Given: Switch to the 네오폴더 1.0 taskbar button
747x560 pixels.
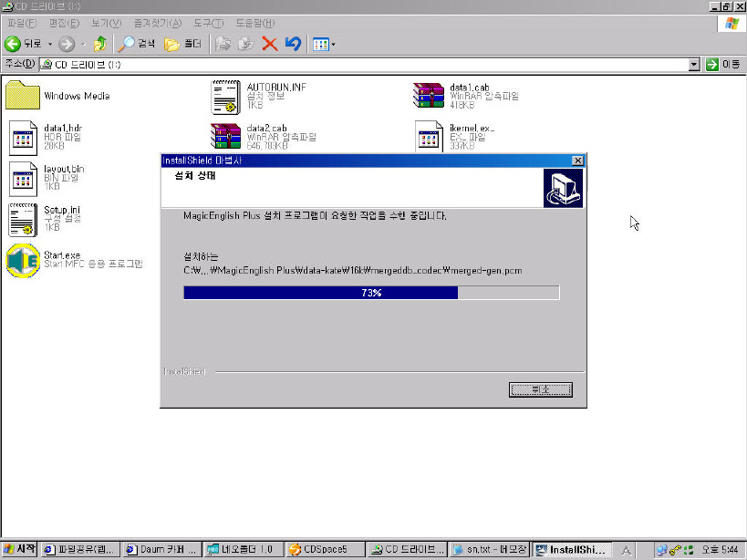Looking at the screenshot, I should tap(244, 550).
